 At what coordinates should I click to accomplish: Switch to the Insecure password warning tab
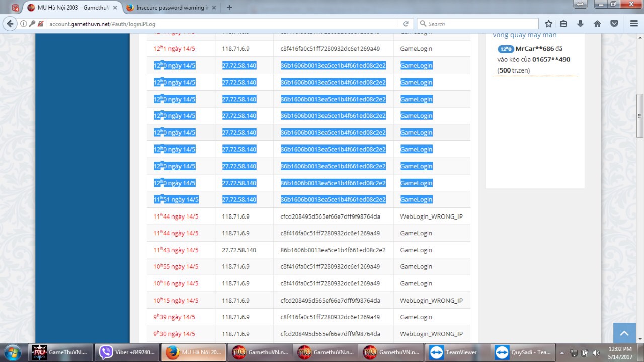point(172,8)
